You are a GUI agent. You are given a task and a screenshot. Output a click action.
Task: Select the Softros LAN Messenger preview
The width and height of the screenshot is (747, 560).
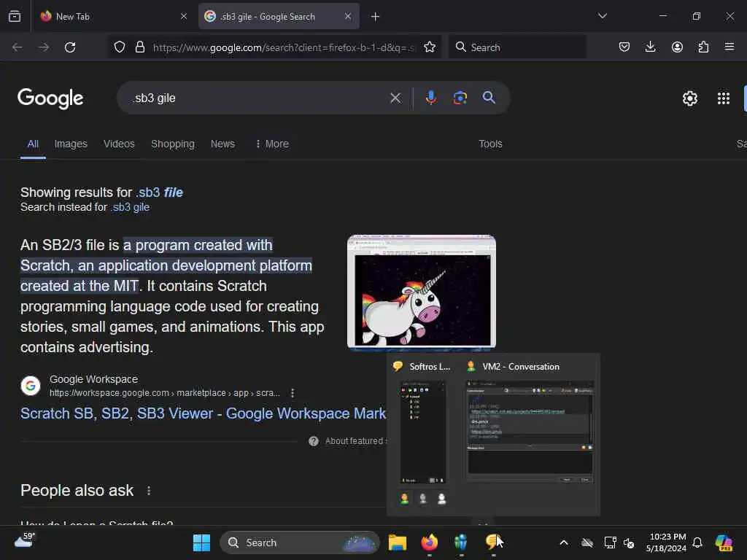point(423,433)
